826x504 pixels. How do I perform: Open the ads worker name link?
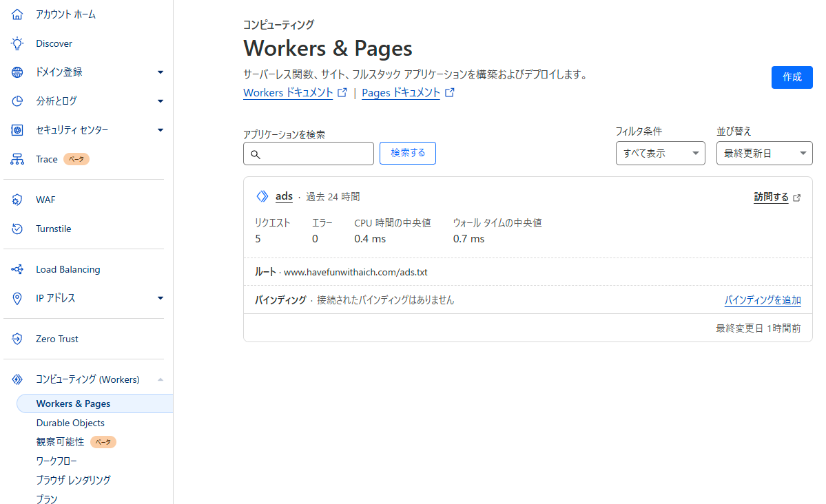coord(284,196)
